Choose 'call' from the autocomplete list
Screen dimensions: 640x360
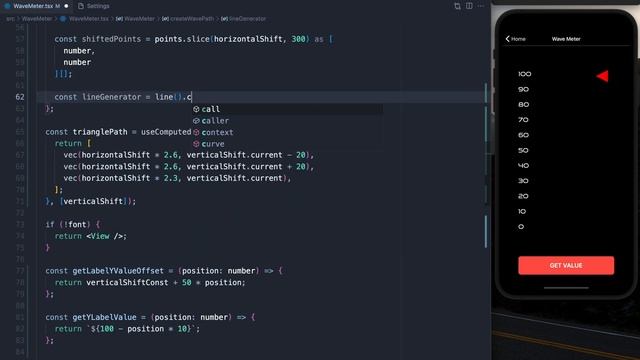pyautogui.click(x=288, y=109)
